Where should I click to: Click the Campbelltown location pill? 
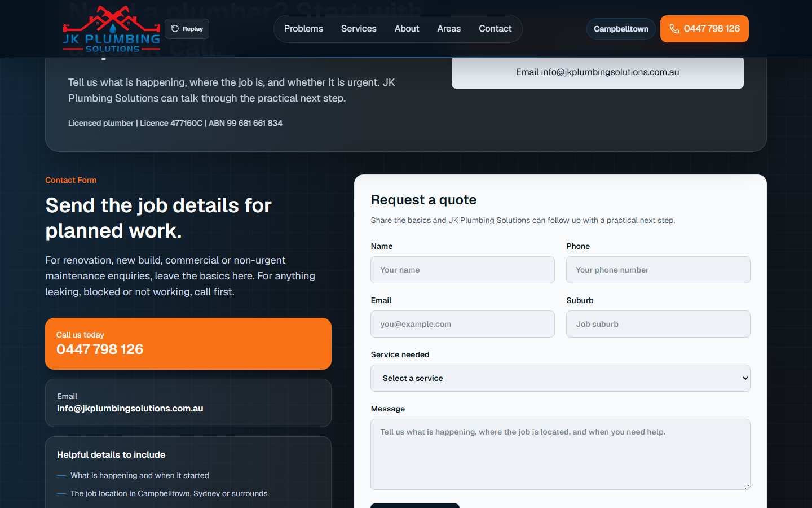click(x=621, y=29)
